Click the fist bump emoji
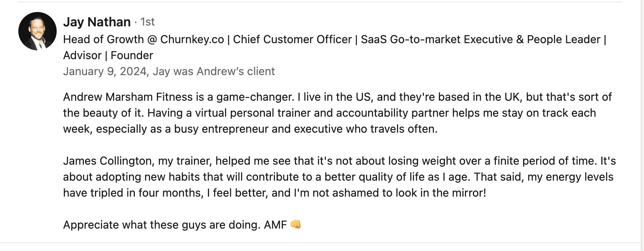Viewport: 644px width, 251px height. 296,225
